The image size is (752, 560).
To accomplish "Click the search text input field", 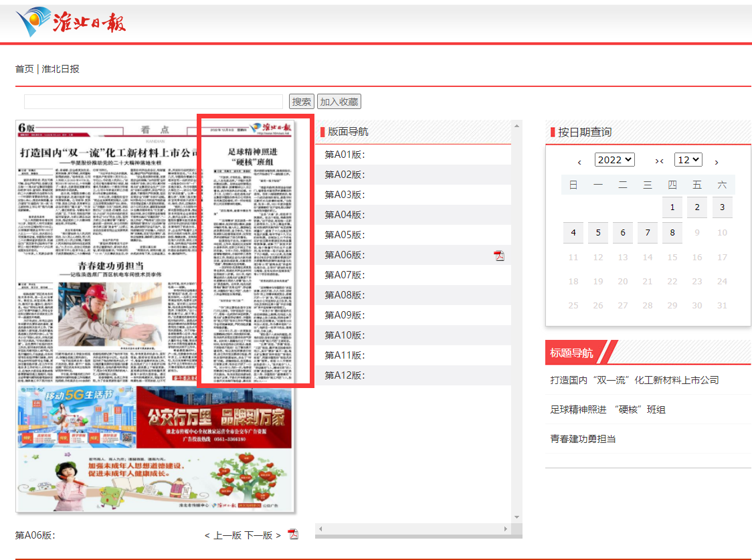I will point(153,102).
